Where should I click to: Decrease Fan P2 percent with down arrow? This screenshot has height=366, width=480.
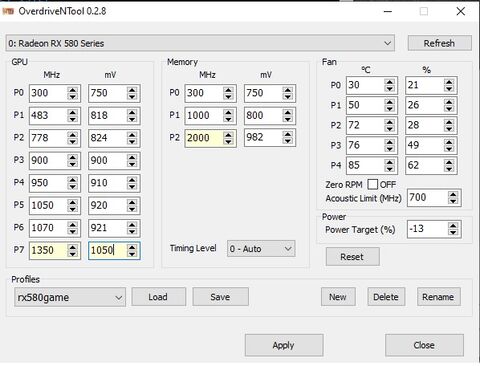[449, 129]
